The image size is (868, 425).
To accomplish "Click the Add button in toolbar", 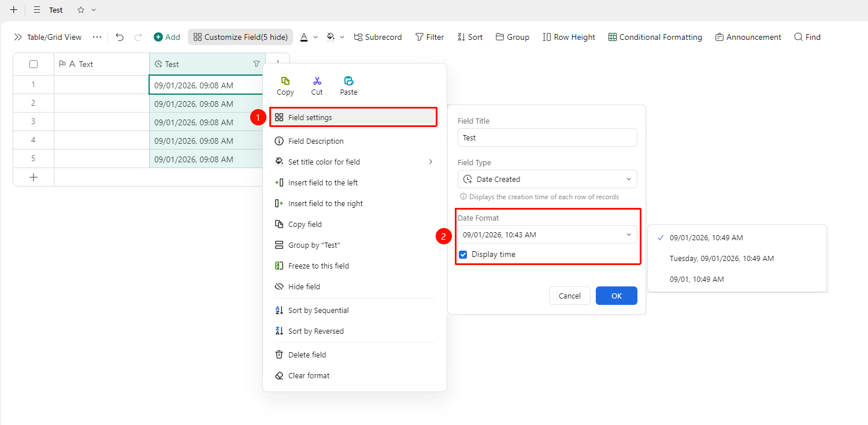I will tap(167, 37).
